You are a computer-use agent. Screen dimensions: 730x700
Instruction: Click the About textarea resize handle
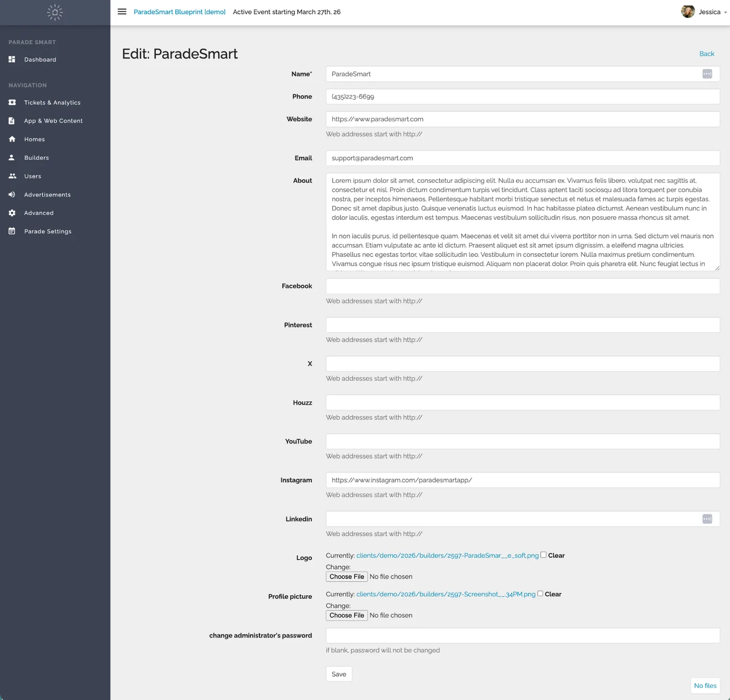click(717, 268)
